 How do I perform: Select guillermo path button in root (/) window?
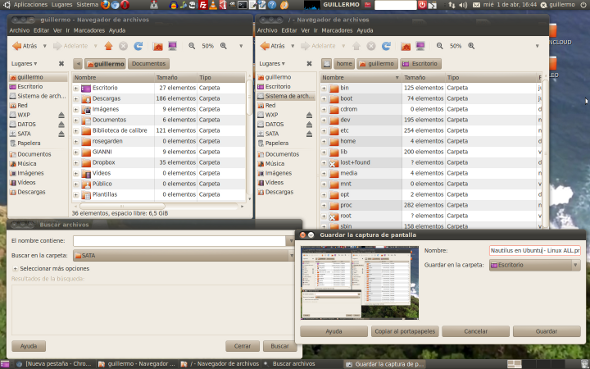pyautogui.click(x=377, y=64)
